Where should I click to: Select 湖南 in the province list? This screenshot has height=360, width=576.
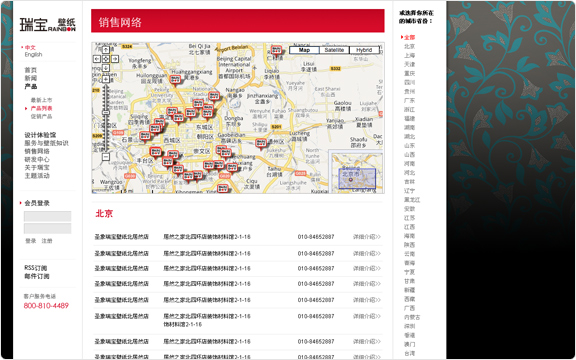pos(410,127)
